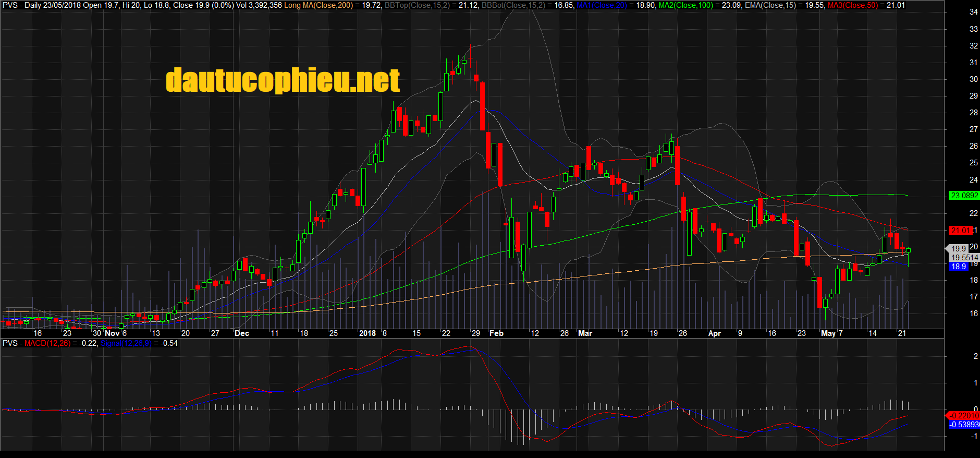Click the blue 18.9 price tag

point(958,267)
